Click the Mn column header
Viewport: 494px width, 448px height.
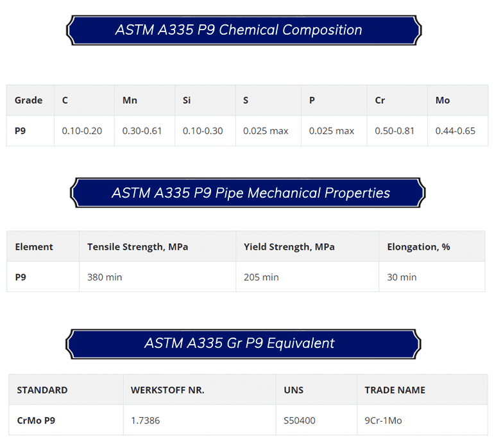[130, 100]
